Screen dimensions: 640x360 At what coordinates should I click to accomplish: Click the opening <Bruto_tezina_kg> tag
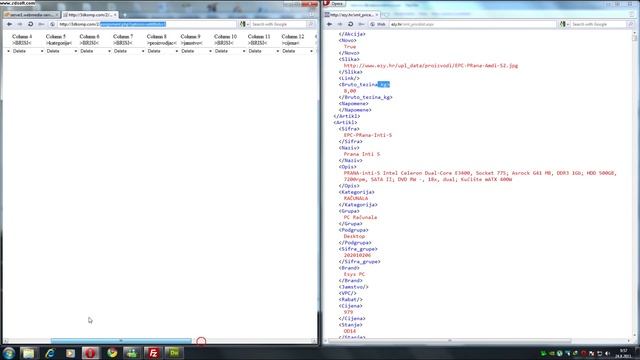click(x=364, y=84)
